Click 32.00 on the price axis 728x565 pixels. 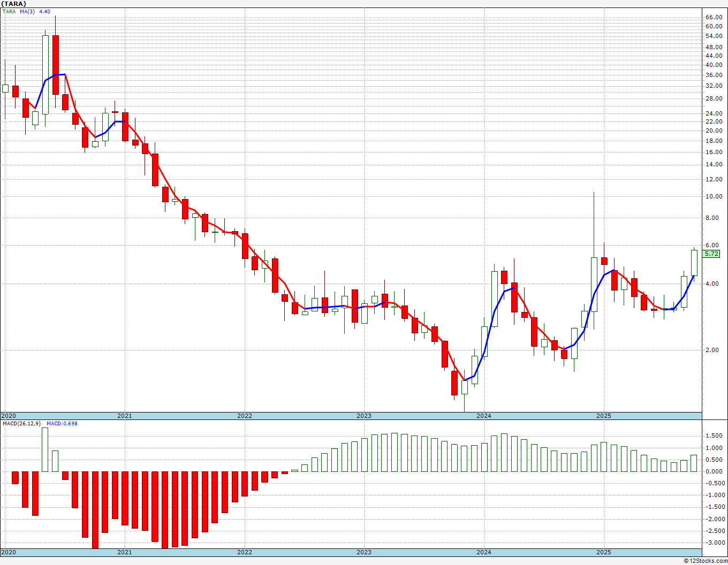(x=714, y=86)
